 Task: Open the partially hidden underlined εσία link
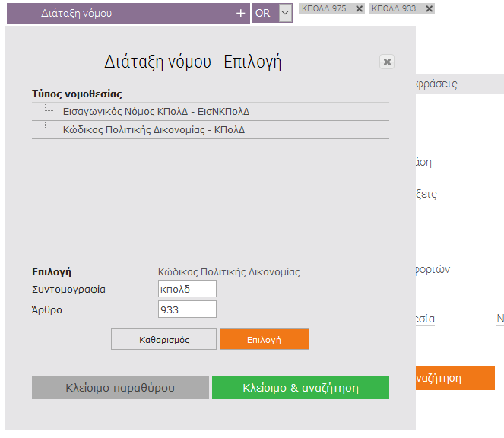pyautogui.click(x=426, y=319)
